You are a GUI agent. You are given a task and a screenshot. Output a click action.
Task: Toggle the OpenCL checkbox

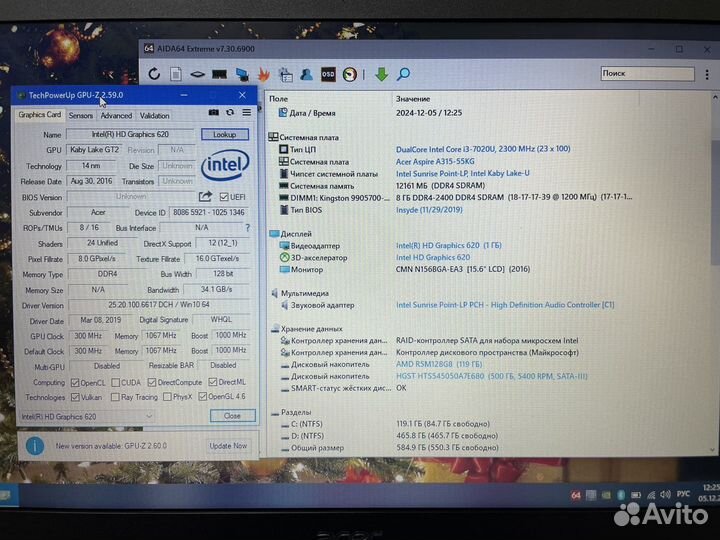click(75, 382)
